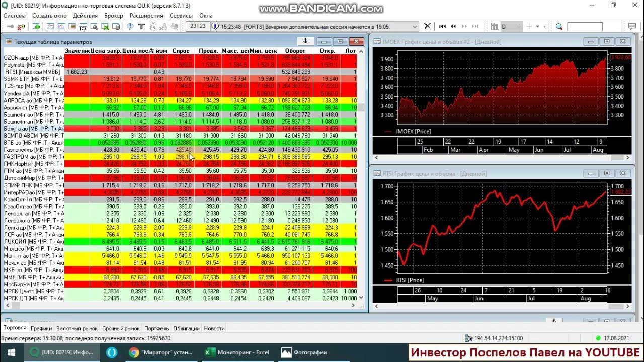Screen dimensions: 644x362
Task: Open the Окна menu
Action: pos(206,16)
